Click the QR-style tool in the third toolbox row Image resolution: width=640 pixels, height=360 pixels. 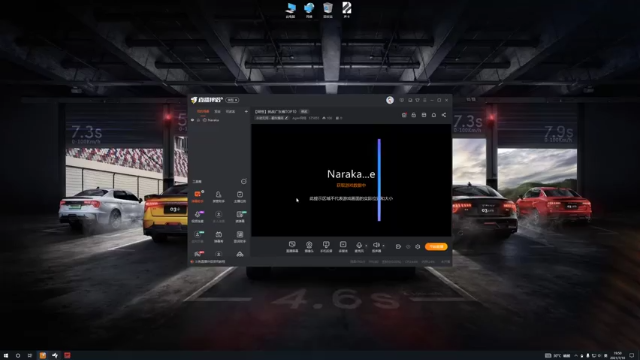click(240, 236)
